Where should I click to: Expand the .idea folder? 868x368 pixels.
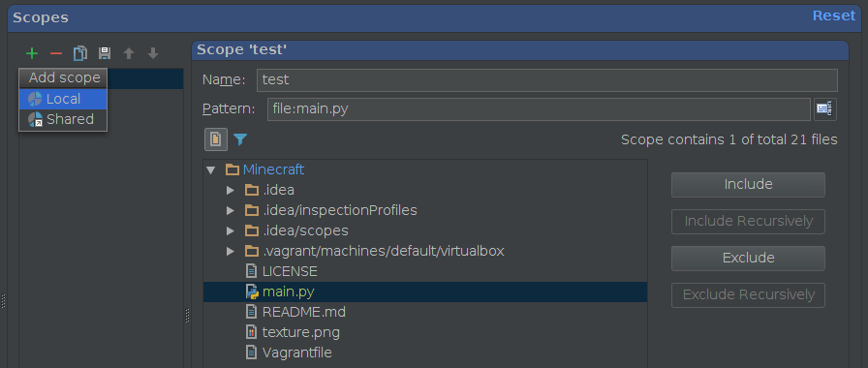tap(231, 191)
